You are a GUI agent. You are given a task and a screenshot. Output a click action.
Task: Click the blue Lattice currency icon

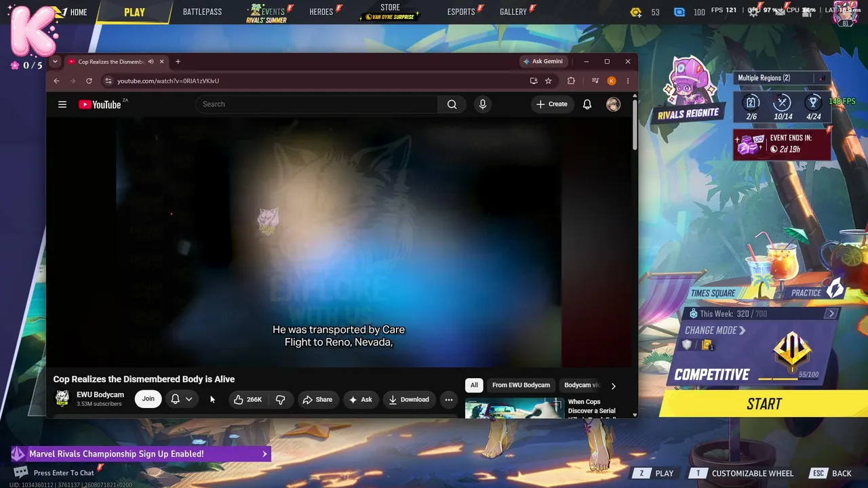click(x=679, y=12)
